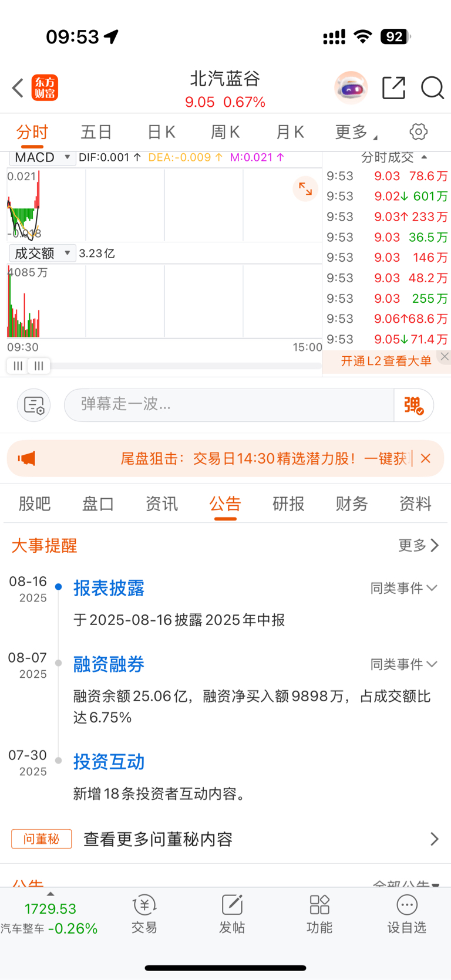Switch to the 日K chart tab
Image resolution: width=451 pixels, height=980 pixels.
[x=161, y=132]
